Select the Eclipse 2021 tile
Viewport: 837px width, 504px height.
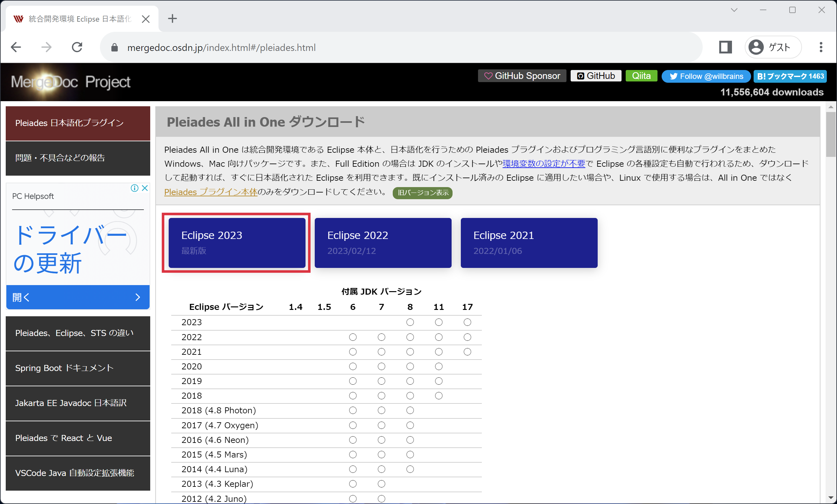[529, 243]
